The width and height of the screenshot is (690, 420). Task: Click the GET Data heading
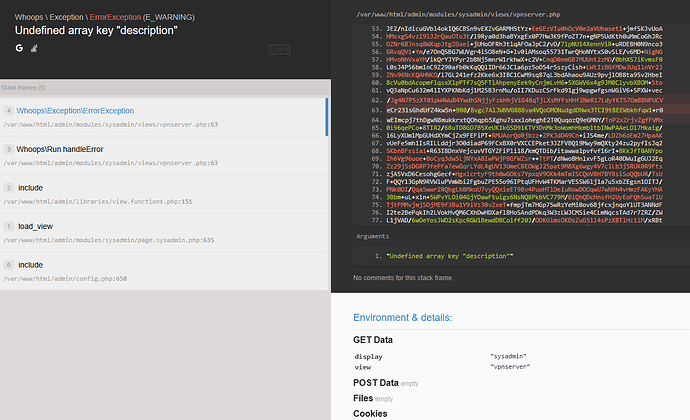(373, 340)
